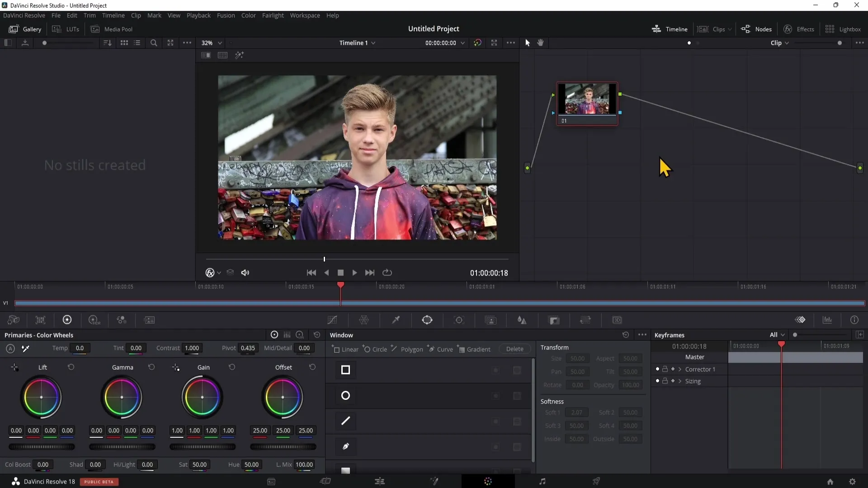This screenshot has height=488, width=868.
Task: Open the Trim menu
Action: [90, 15]
